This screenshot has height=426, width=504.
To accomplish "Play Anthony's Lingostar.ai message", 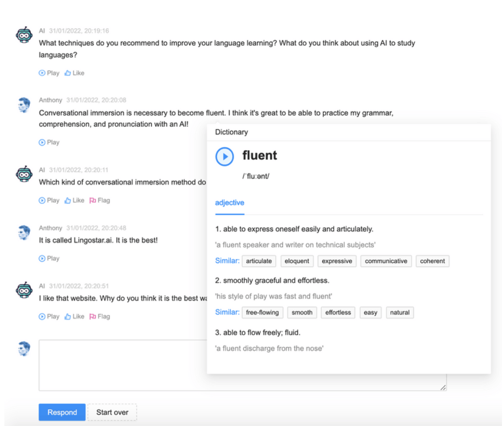I will [49, 258].
